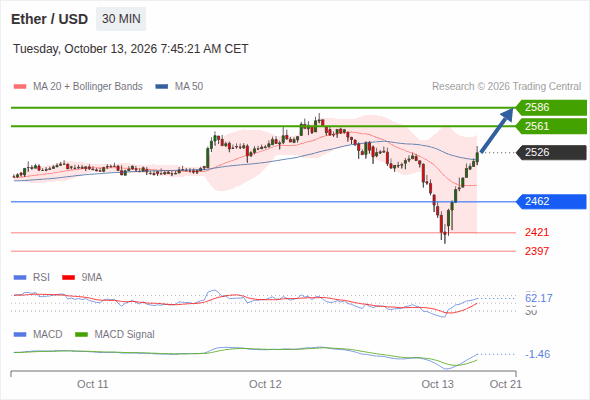Click the 30 MIN timeframe badge
This screenshot has width=590, height=400.
(x=121, y=19)
